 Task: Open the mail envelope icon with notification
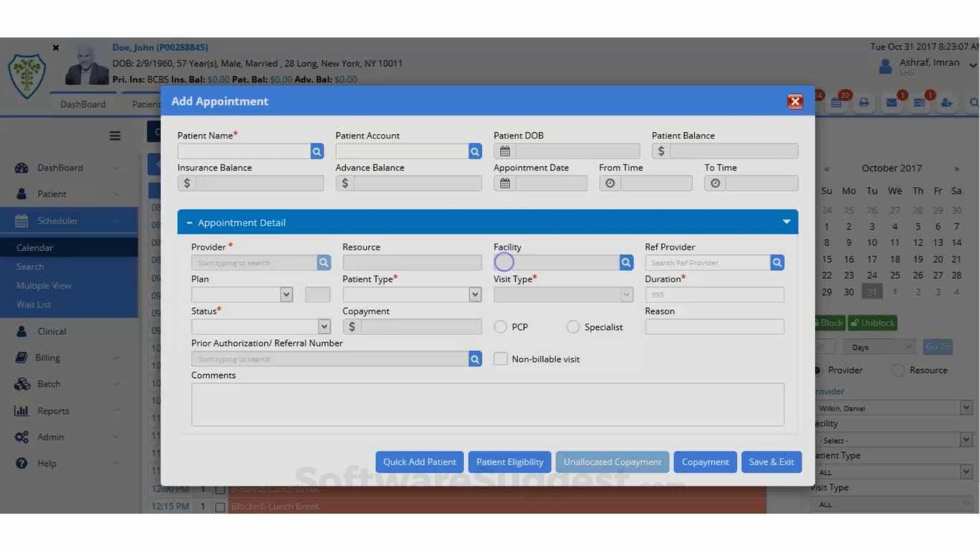tap(892, 103)
